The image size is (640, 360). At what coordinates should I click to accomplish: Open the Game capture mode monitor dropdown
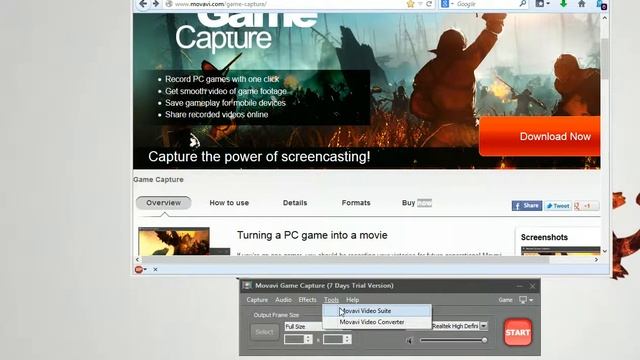[x=526, y=300]
